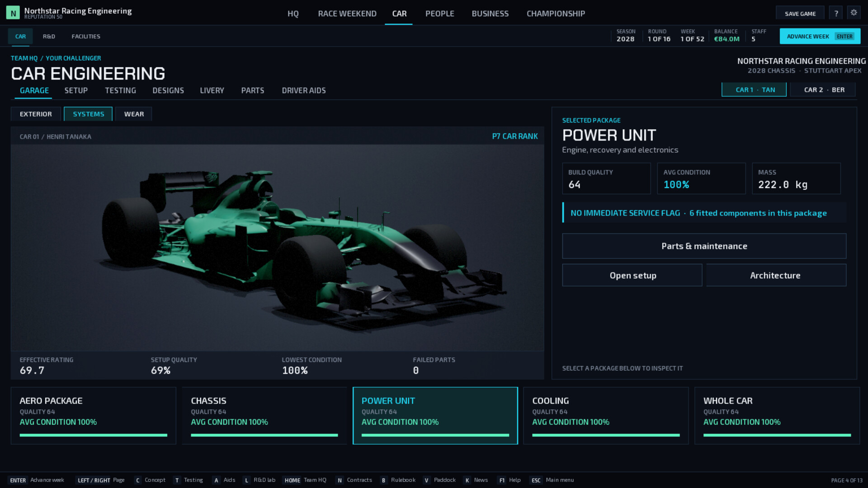Open the HQ main menu
The width and height of the screenshot is (868, 488).
(x=293, y=14)
